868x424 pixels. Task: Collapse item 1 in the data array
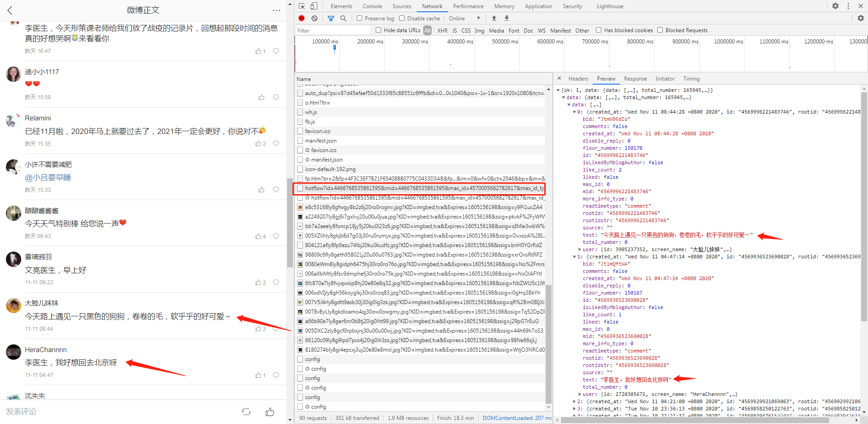click(x=575, y=257)
